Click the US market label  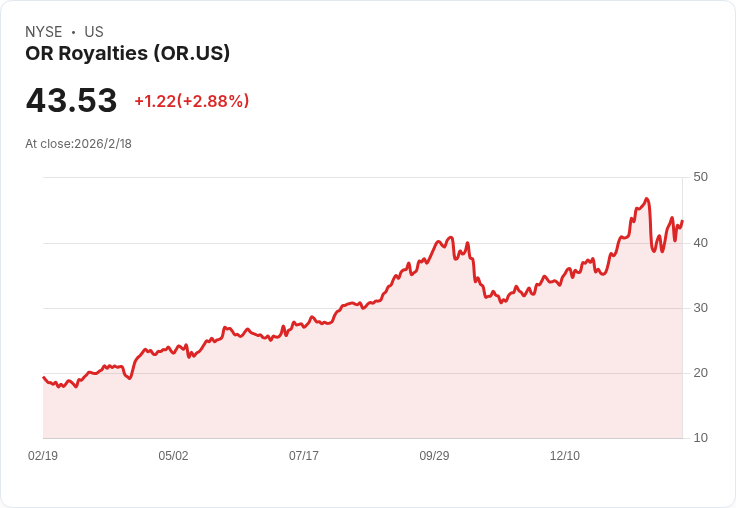pyautogui.click(x=94, y=32)
